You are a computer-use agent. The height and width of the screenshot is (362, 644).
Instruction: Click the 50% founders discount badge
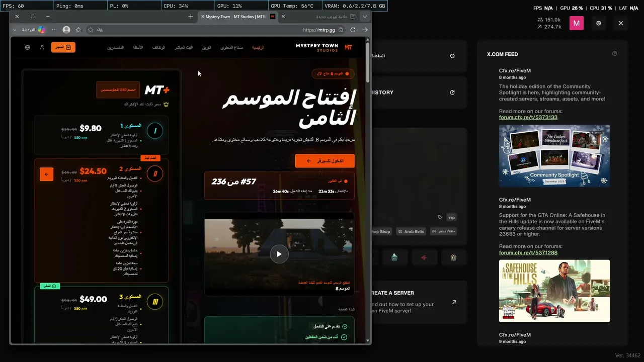coord(118,89)
